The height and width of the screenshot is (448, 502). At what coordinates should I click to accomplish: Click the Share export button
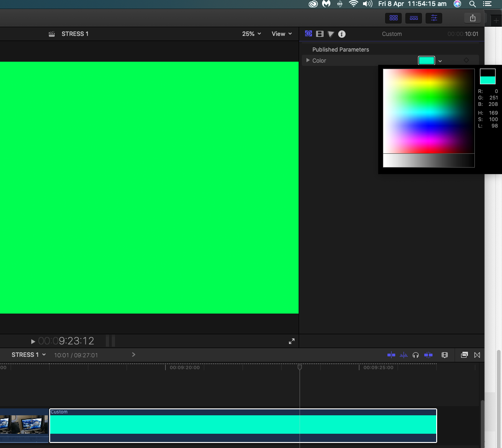pos(473,18)
